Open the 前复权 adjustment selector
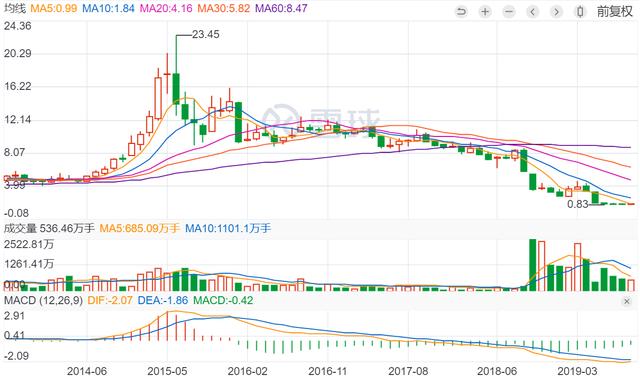This screenshot has height=384, width=640. 615,11
